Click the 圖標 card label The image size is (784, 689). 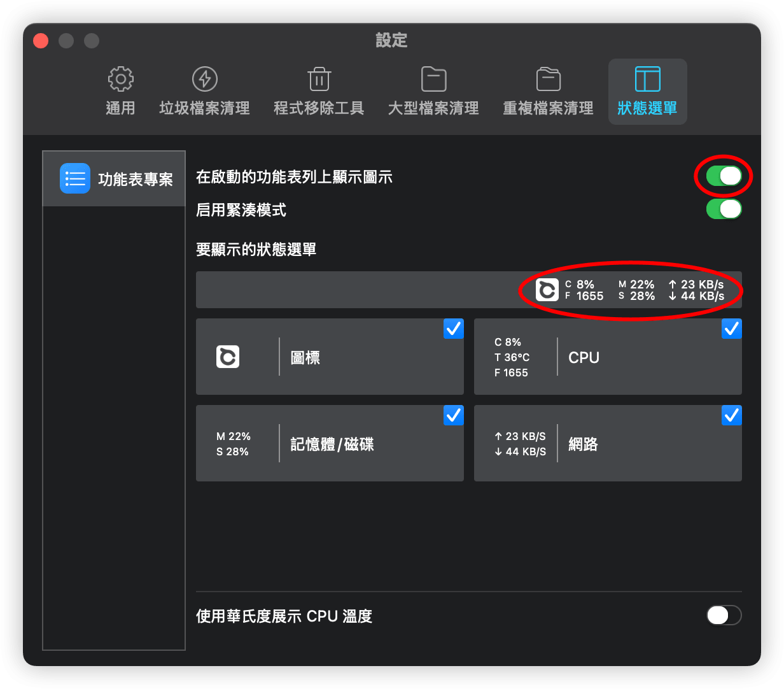tap(305, 358)
